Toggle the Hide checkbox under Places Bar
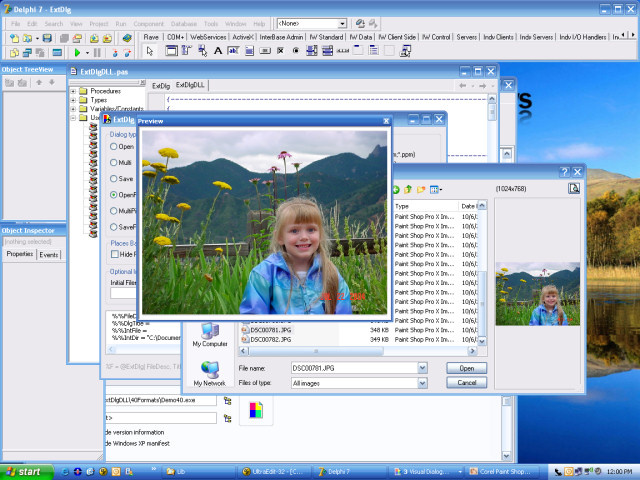The image size is (640, 480). tap(115, 254)
